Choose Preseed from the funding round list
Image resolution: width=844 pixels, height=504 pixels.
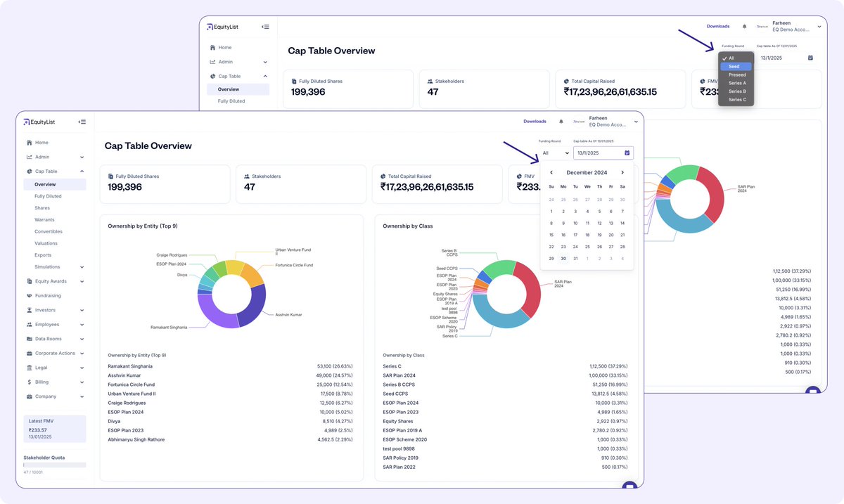point(736,75)
